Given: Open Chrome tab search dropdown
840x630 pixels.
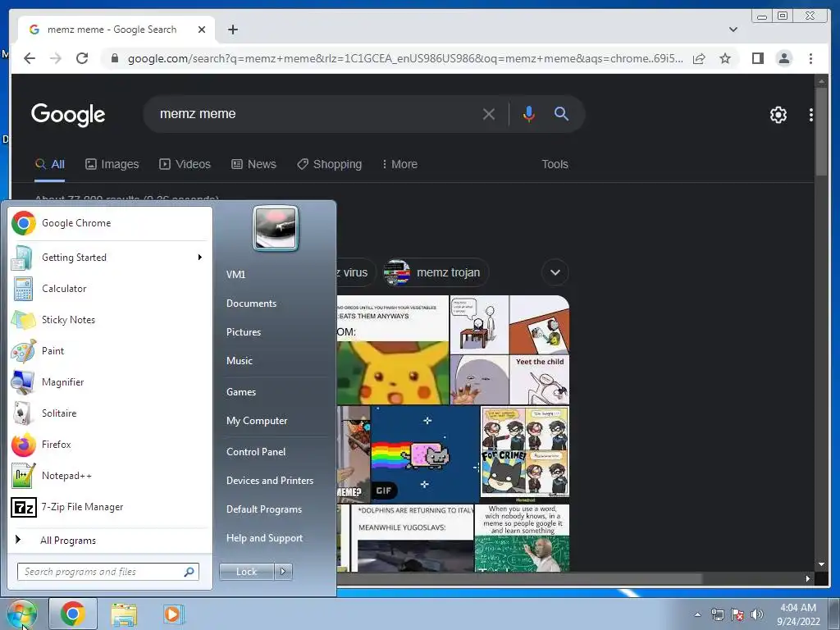Looking at the screenshot, I should click(x=733, y=30).
